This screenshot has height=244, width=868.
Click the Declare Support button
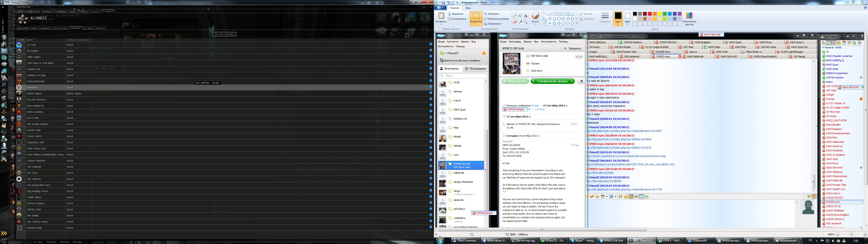pyautogui.click(x=224, y=34)
